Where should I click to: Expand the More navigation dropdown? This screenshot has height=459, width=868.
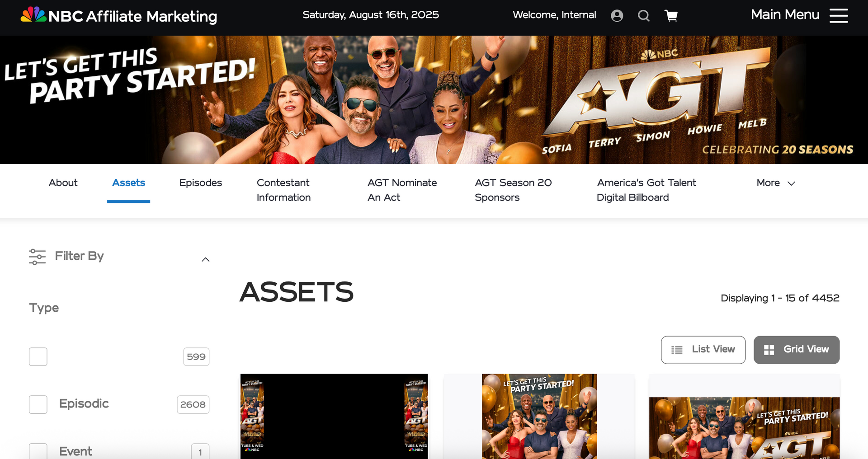tap(776, 183)
